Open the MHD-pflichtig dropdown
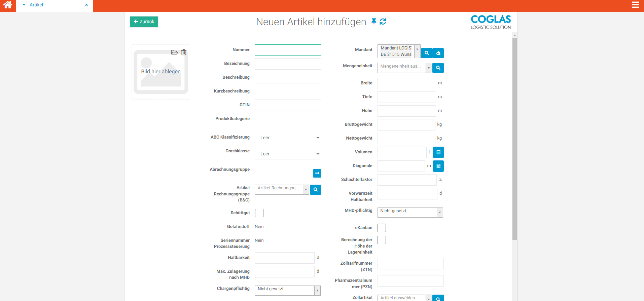This screenshot has width=644, height=301. [410, 213]
